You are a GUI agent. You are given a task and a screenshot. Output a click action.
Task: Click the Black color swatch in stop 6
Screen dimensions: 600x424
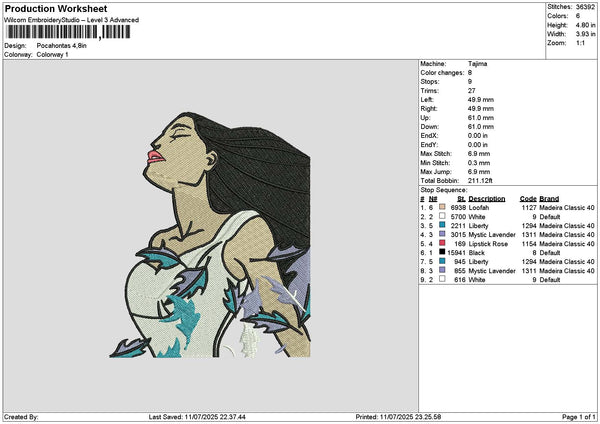click(440, 253)
